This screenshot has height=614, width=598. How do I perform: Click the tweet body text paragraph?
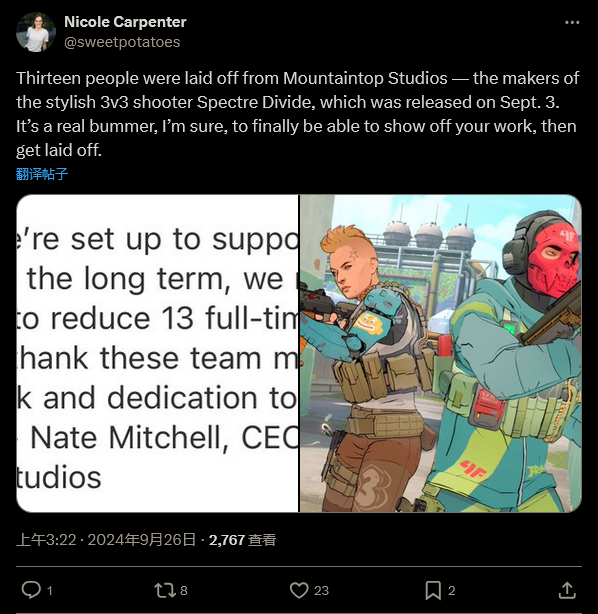pyautogui.click(x=298, y=114)
